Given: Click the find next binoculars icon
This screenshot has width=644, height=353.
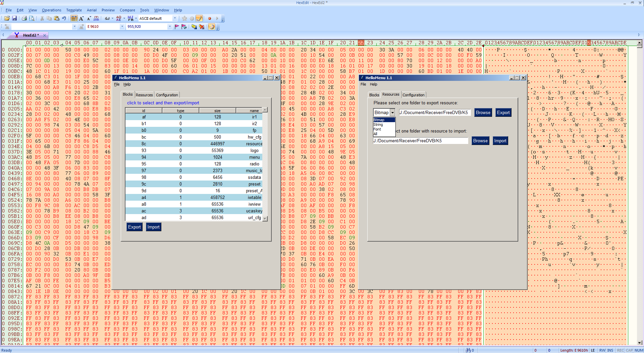Looking at the screenshot, I should point(82,27).
